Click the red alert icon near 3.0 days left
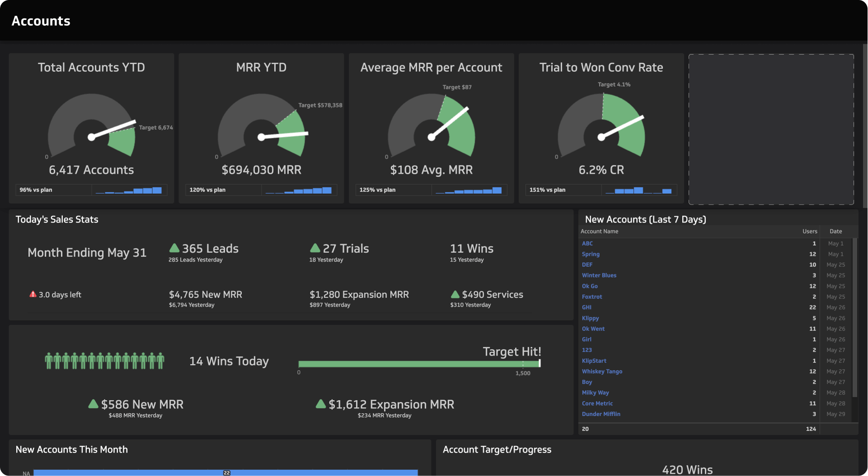This screenshot has width=868, height=476. (x=32, y=294)
